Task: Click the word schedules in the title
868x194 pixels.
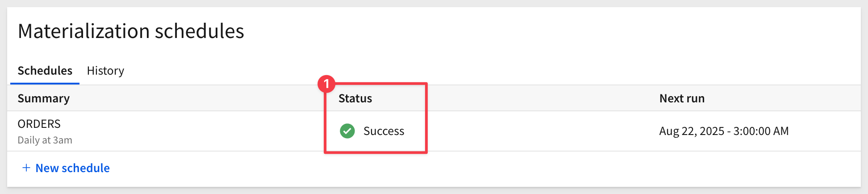Action: [x=200, y=31]
